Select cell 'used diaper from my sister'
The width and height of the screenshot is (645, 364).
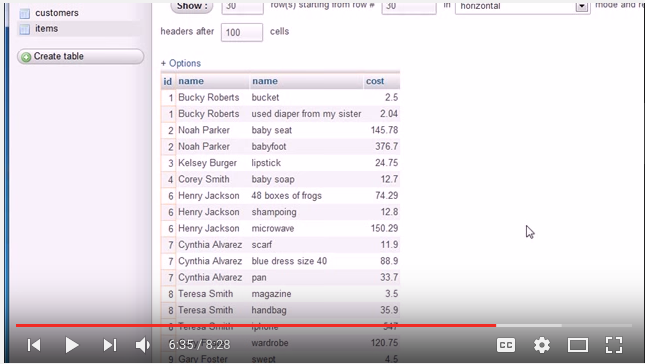click(x=306, y=114)
